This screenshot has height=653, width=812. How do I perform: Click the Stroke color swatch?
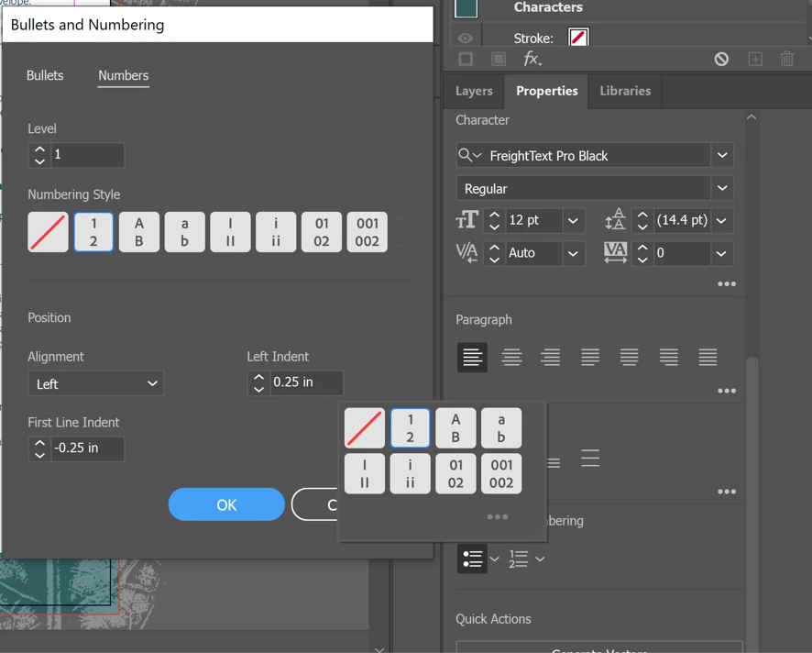pos(578,38)
